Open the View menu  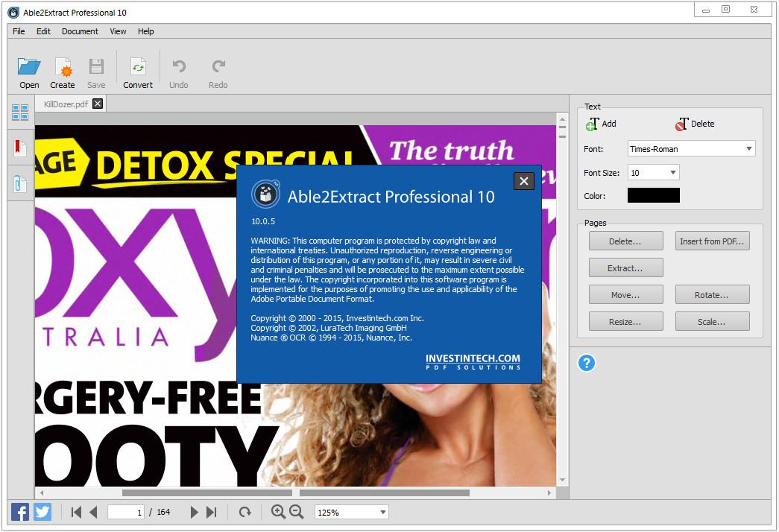118,31
